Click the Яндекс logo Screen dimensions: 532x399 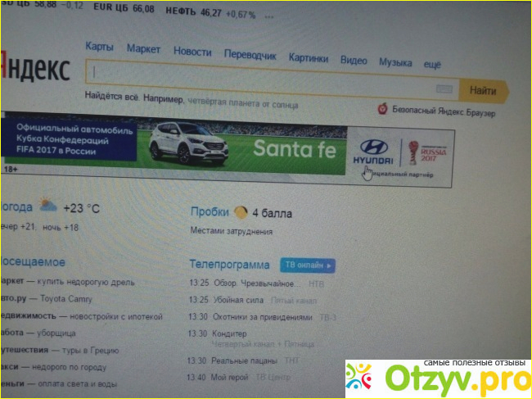[x=34, y=70]
